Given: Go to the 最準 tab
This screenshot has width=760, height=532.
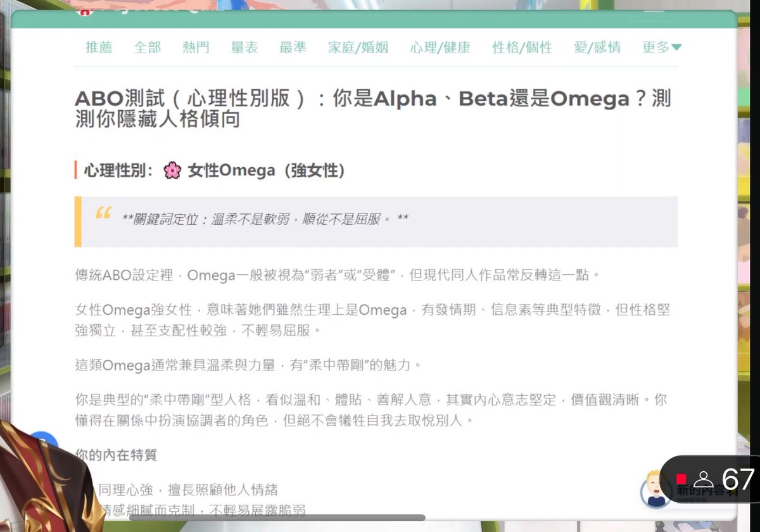Looking at the screenshot, I should click(x=293, y=47).
